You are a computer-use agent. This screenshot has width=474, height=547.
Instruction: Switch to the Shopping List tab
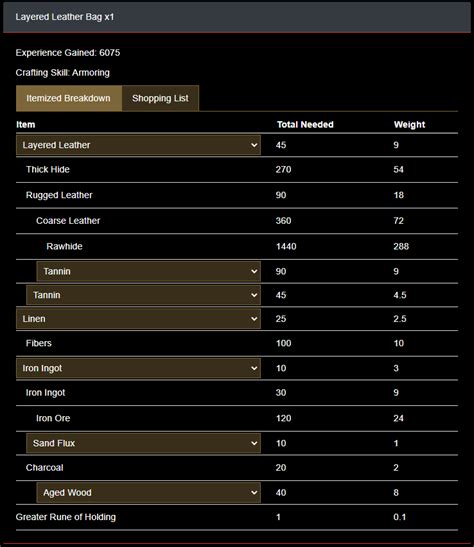(160, 98)
